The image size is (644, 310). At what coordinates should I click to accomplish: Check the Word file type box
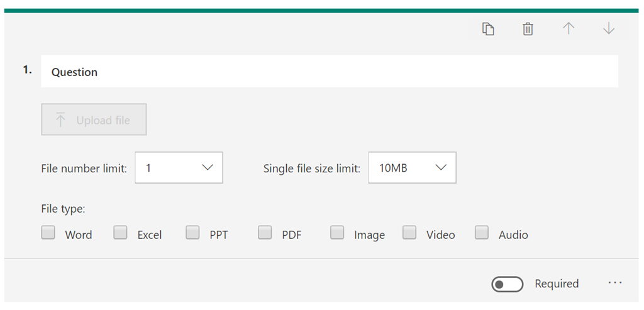48,233
